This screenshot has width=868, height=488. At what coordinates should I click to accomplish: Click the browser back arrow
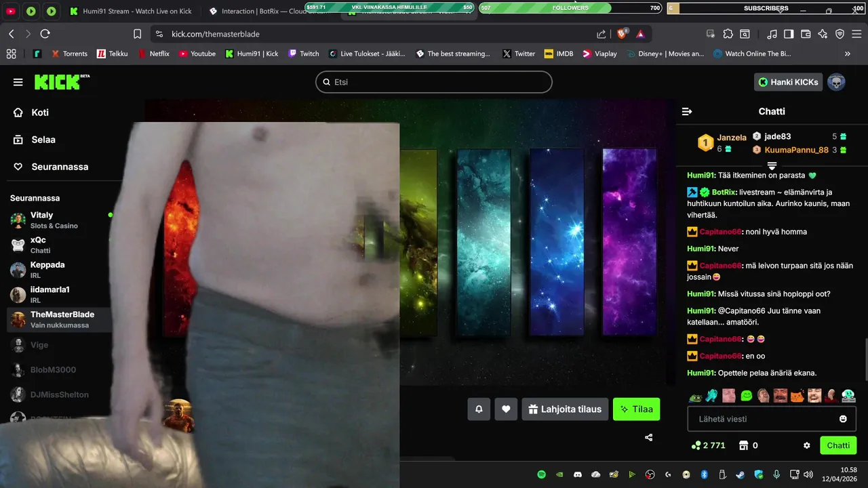pos(12,34)
